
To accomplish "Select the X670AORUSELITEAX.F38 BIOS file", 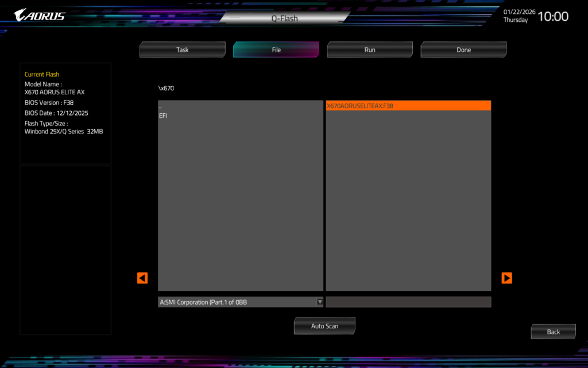I will point(360,106).
